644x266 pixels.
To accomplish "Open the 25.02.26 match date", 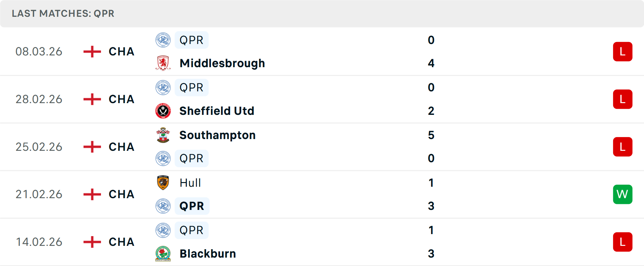I will [x=39, y=147].
